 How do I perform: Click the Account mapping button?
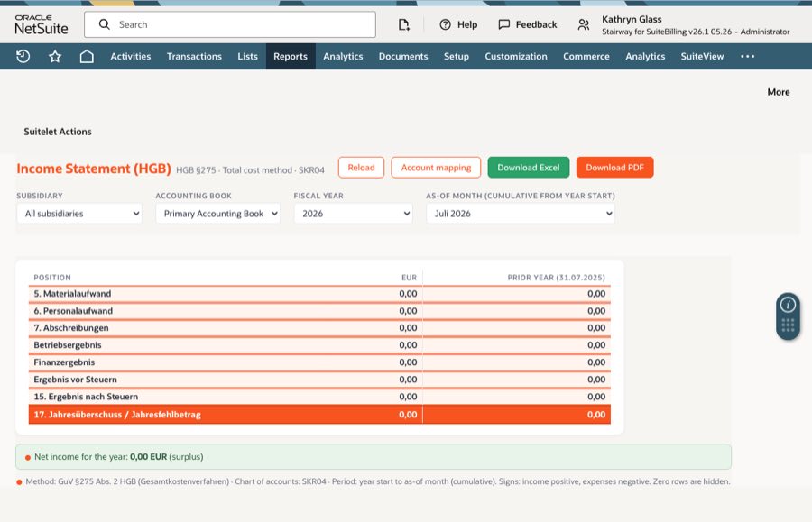click(x=436, y=168)
